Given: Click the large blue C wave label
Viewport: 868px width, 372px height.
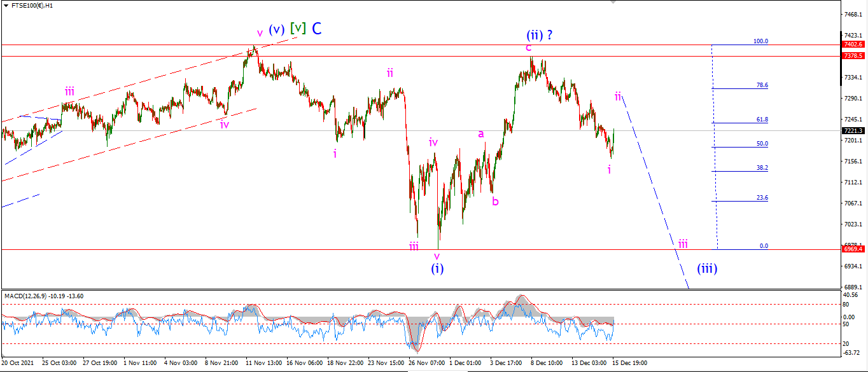Looking at the screenshot, I should pos(316,28).
